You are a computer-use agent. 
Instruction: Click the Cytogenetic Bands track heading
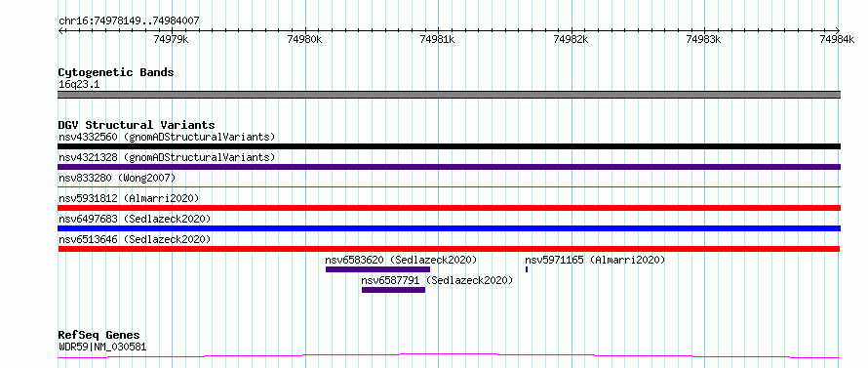(116, 72)
